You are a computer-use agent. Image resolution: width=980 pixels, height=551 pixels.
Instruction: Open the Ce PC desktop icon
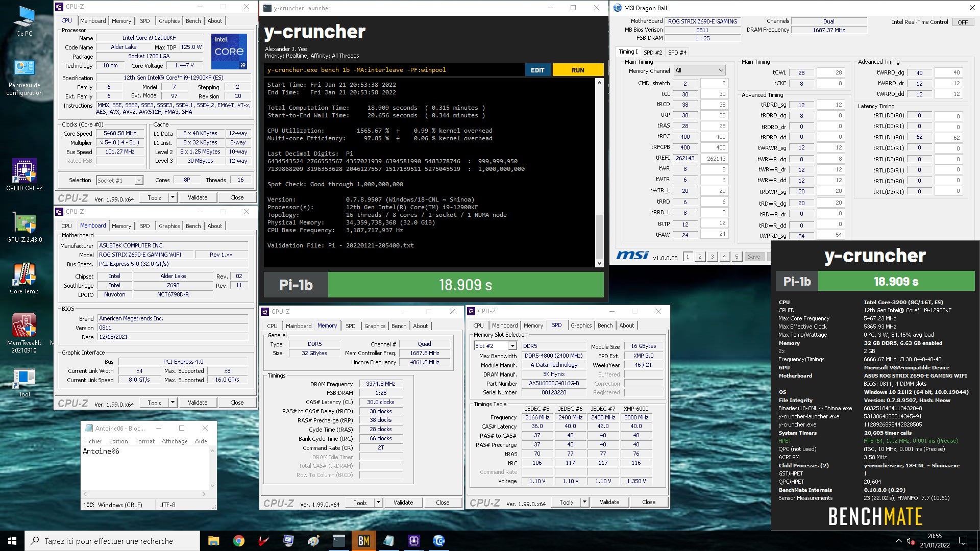coord(24,21)
